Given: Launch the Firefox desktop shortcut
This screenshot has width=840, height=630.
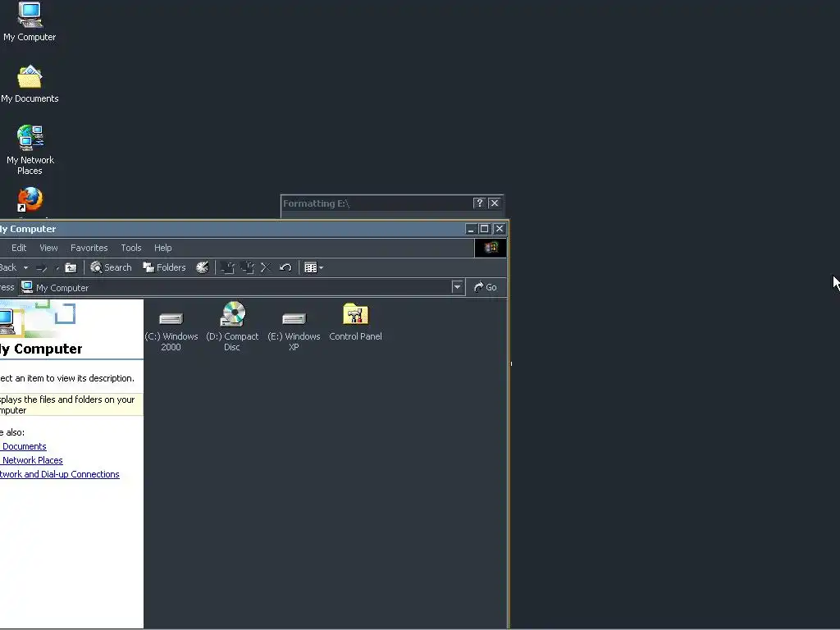Looking at the screenshot, I should pos(30,200).
